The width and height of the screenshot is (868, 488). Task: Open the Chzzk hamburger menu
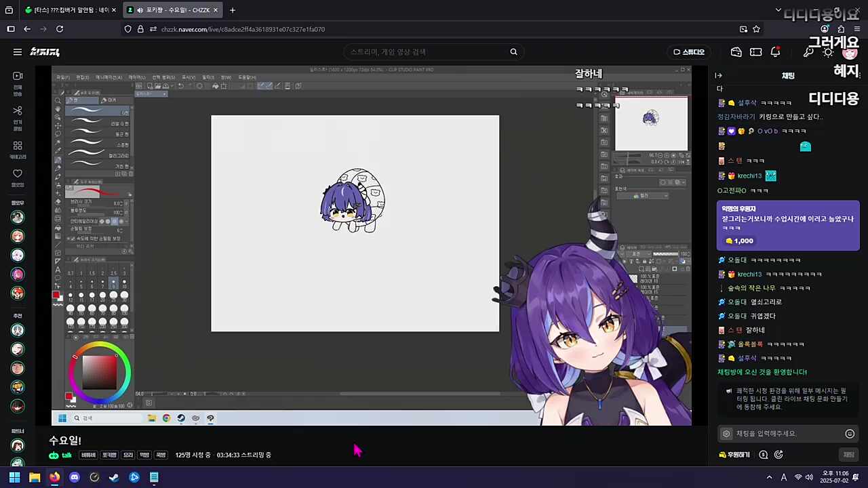(18, 52)
